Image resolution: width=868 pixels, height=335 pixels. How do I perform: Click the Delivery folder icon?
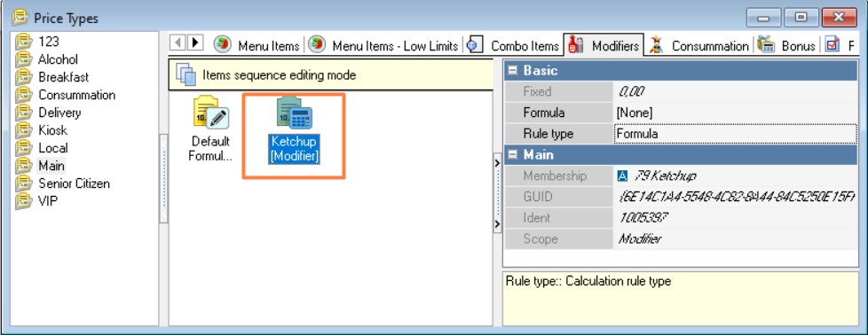pyautogui.click(x=24, y=113)
